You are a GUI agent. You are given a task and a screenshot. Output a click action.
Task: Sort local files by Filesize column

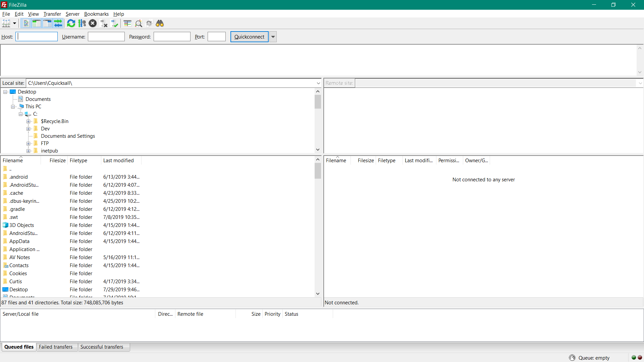[x=54, y=161]
